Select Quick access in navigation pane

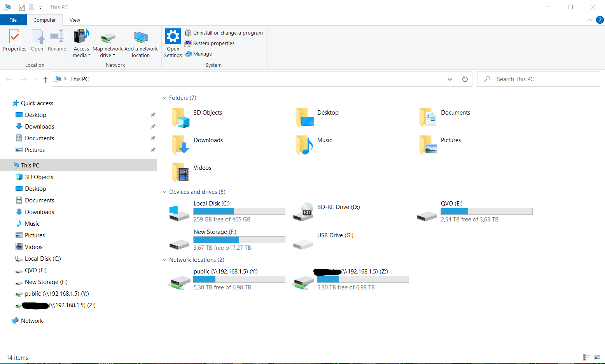37,103
